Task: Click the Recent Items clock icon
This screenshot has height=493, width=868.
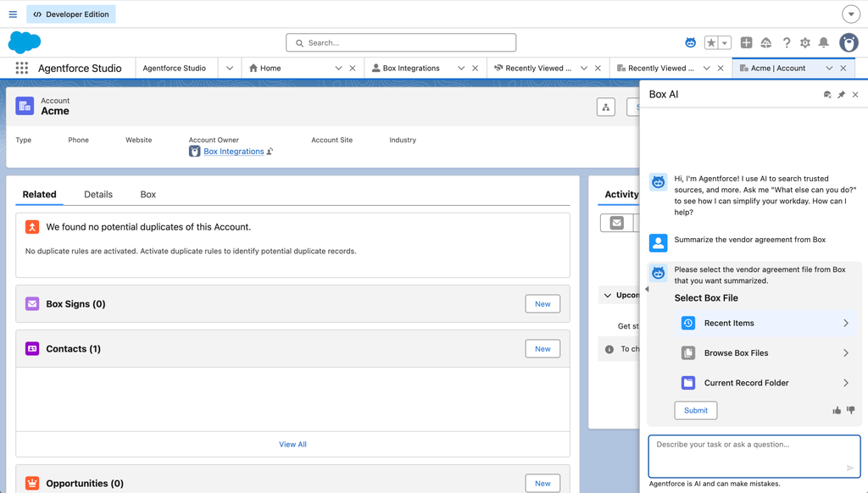Action: 688,323
